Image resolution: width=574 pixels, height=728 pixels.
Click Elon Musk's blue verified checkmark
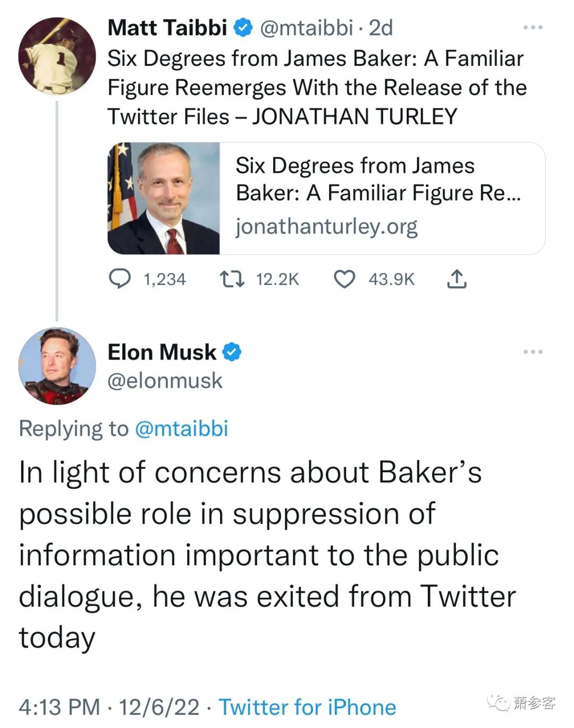(232, 352)
